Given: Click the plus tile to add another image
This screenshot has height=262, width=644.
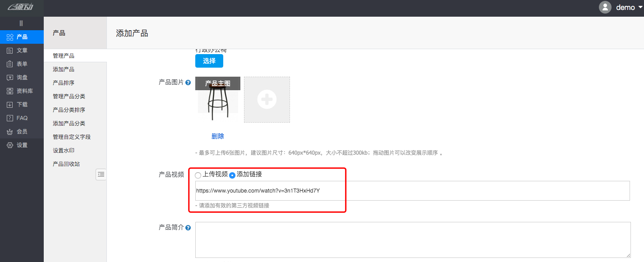Looking at the screenshot, I should [x=267, y=99].
